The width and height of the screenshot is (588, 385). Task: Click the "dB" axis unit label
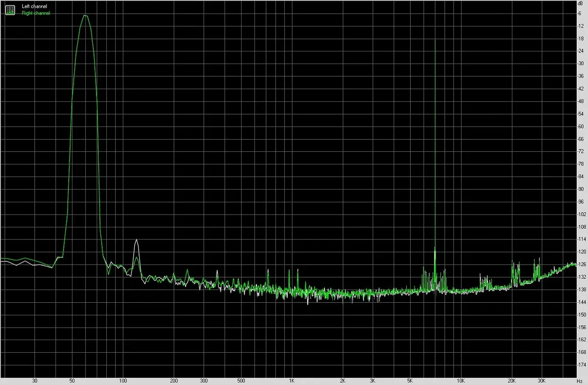580,3
